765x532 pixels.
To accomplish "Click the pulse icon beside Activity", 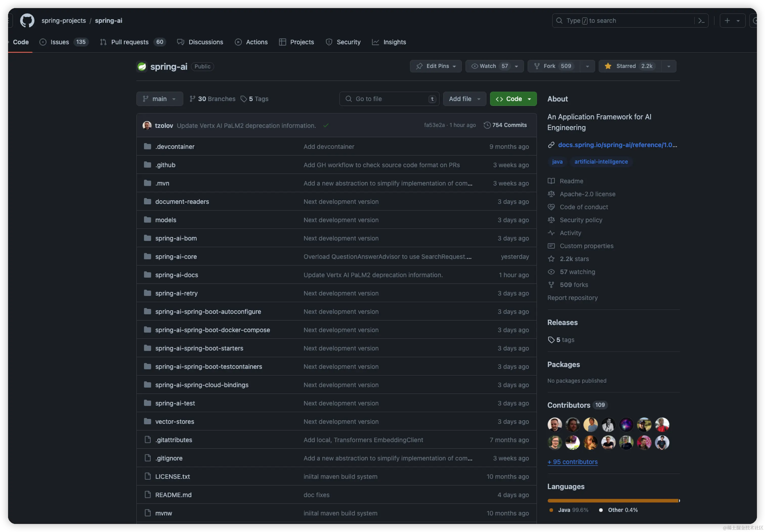I will coord(551,233).
